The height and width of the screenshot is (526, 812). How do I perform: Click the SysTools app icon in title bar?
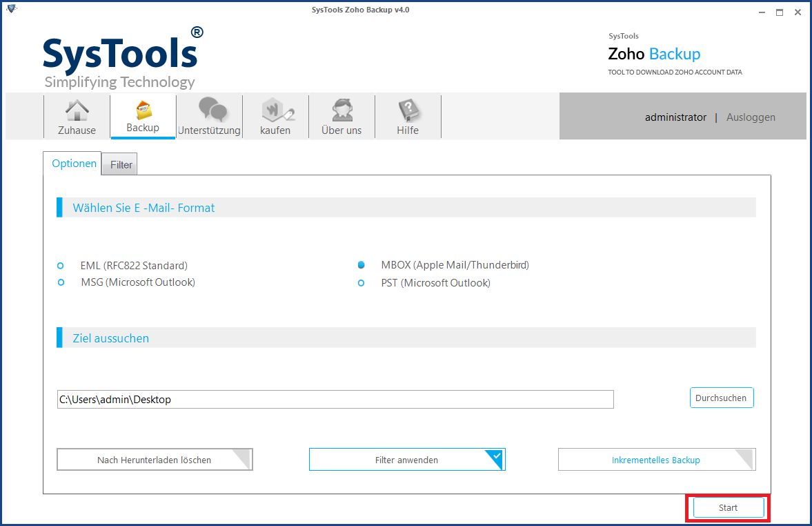12,8
